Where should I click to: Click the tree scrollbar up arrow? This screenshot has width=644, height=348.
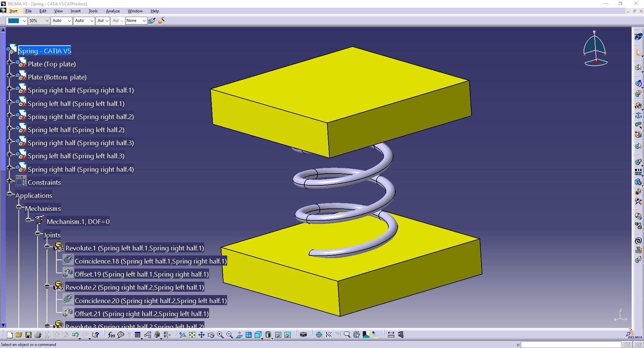pyautogui.click(x=3, y=30)
